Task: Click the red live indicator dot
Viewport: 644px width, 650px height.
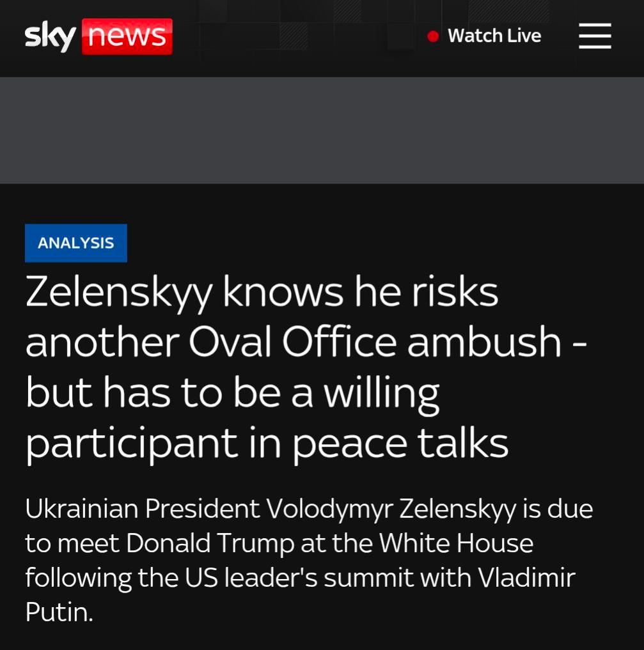Action: pos(433,36)
